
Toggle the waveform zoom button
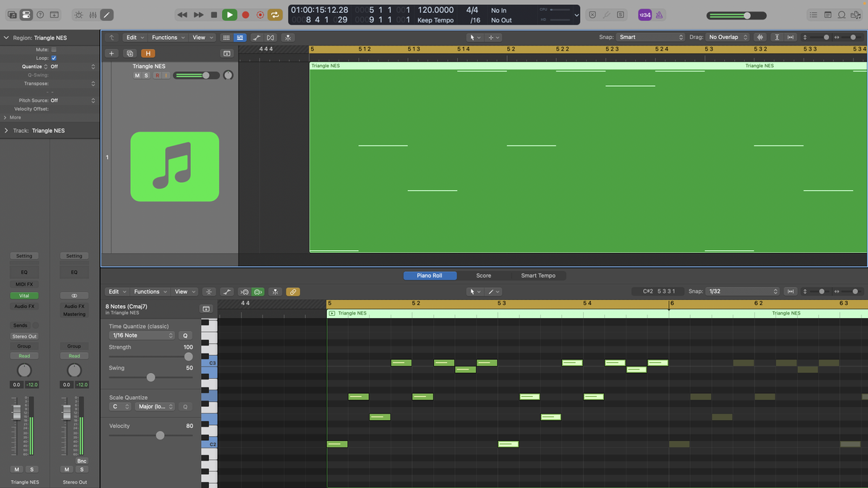[760, 37]
